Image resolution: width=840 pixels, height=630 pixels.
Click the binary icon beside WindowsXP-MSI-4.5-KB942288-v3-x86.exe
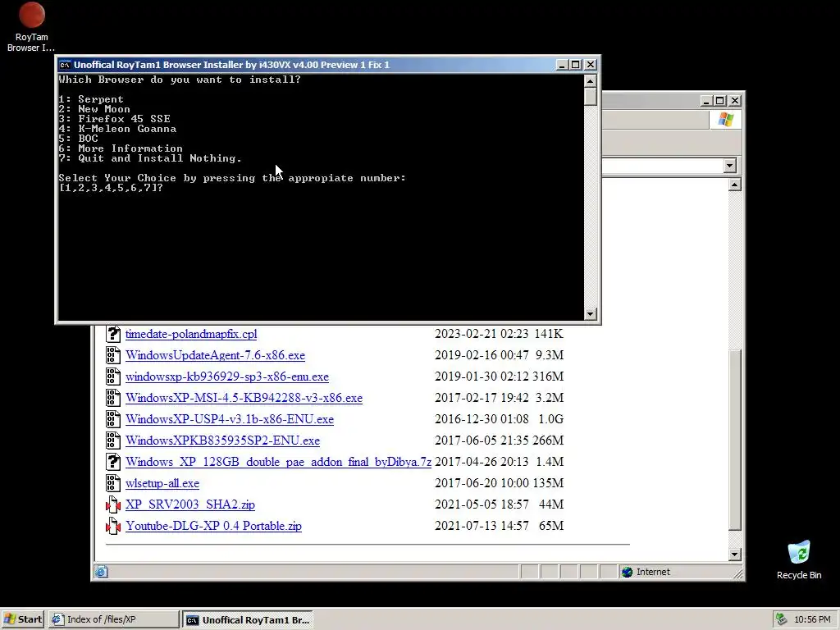point(113,398)
